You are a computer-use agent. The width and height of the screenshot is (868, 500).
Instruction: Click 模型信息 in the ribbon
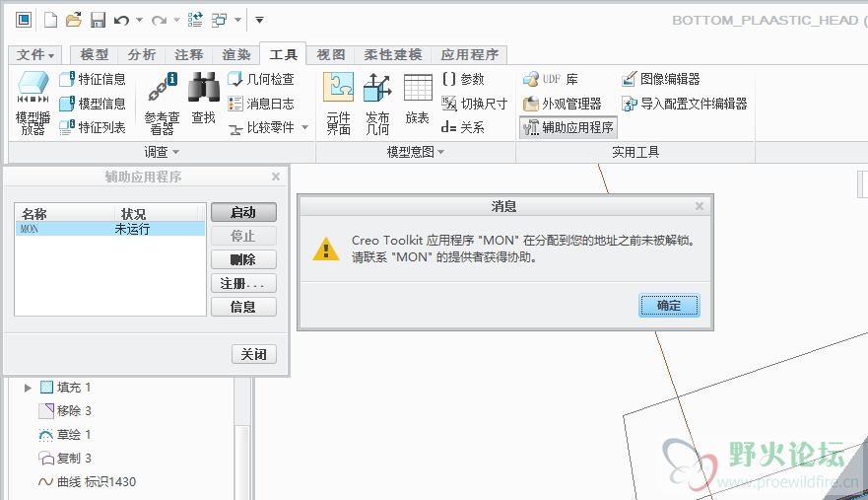coord(93,104)
